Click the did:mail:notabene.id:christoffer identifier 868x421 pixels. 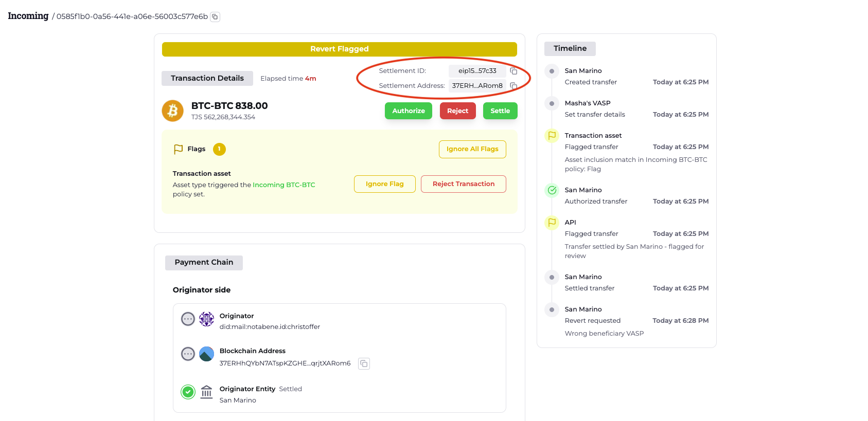[270, 327]
